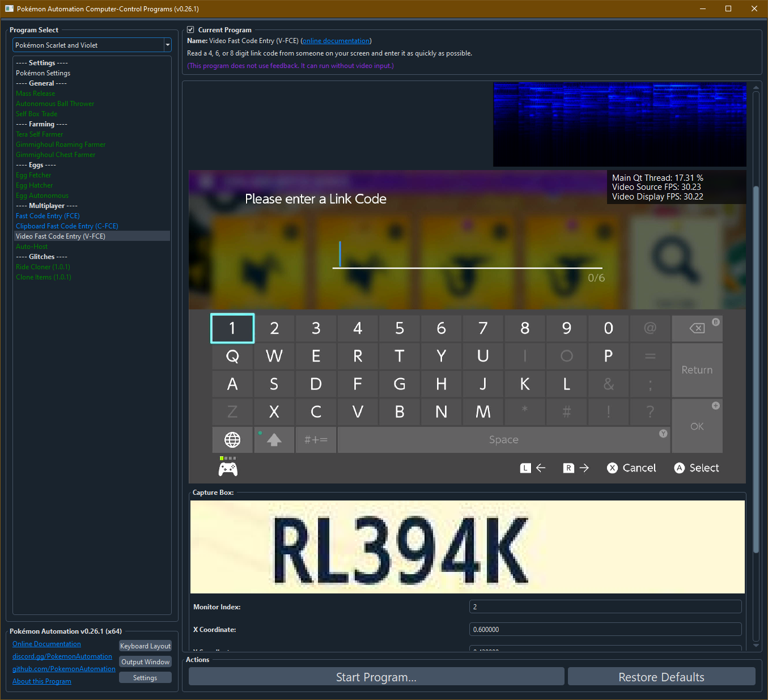Click the controller icon below keyboard
The width and height of the screenshot is (768, 700).
(x=228, y=469)
